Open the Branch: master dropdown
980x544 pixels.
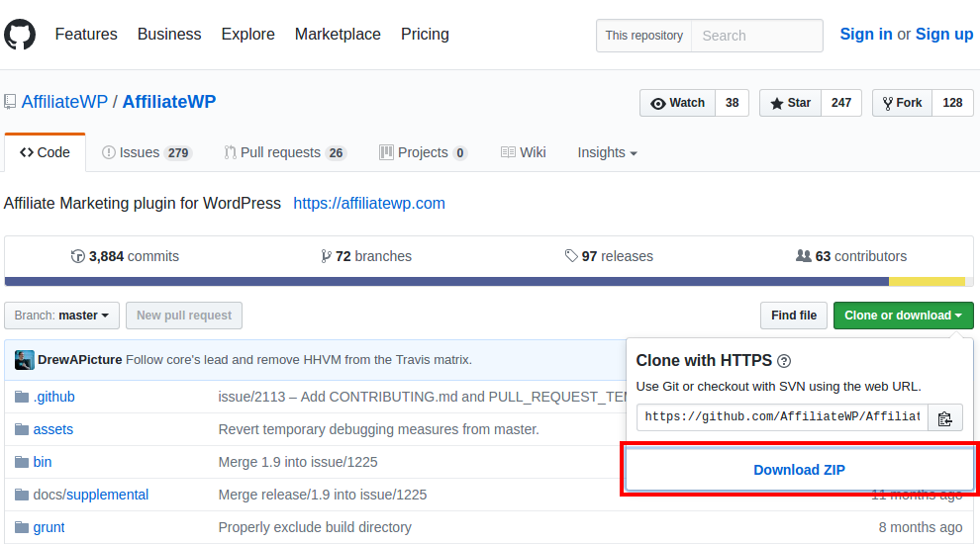pos(61,316)
